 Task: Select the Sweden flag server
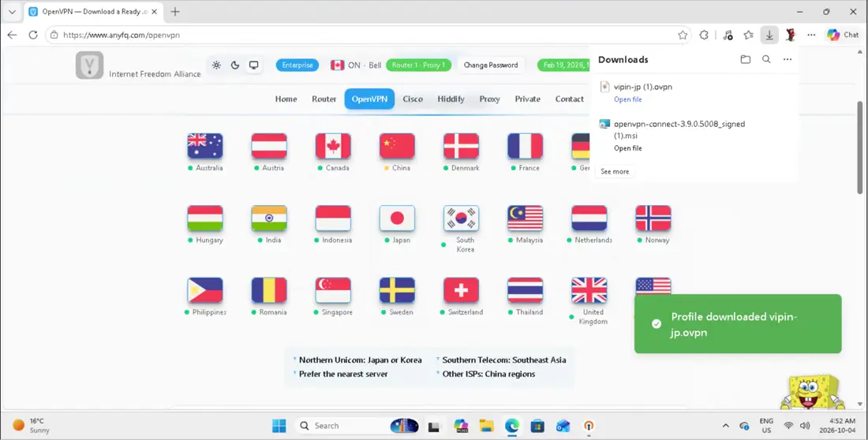point(398,290)
